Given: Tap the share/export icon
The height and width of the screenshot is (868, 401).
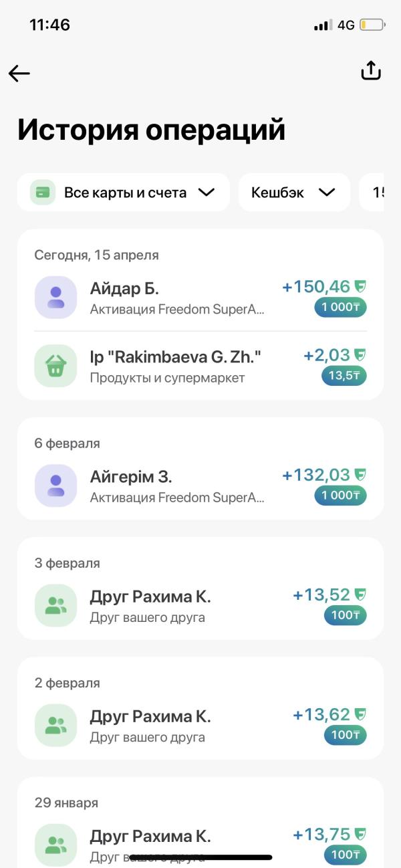Looking at the screenshot, I should click(371, 71).
